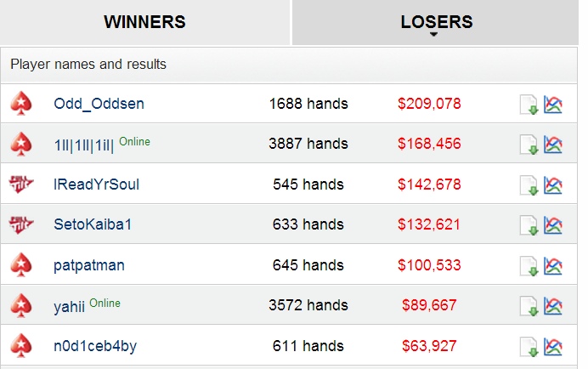Viewport: 588px width, 369px height.
Task: Open SetoKaiba1 player page
Action: tap(93, 224)
